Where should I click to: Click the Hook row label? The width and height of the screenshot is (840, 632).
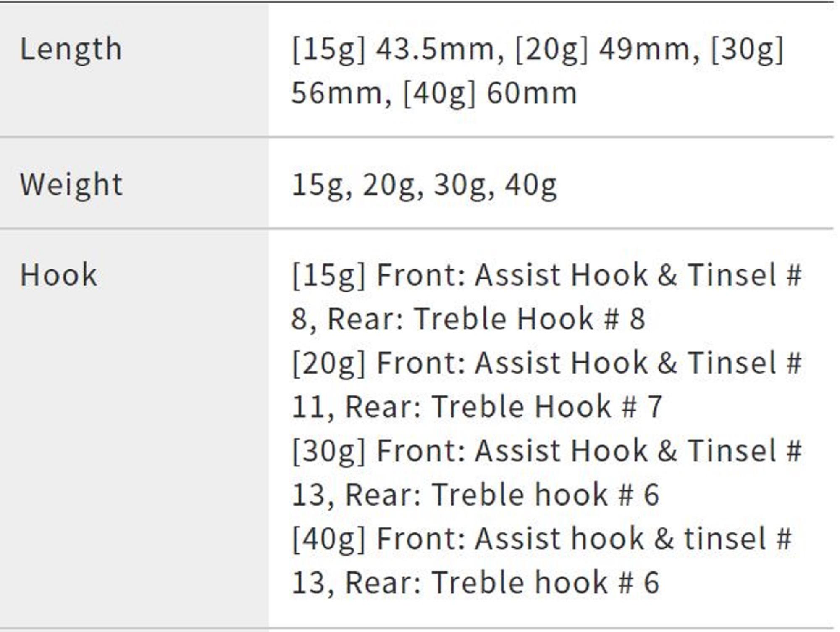click(59, 275)
